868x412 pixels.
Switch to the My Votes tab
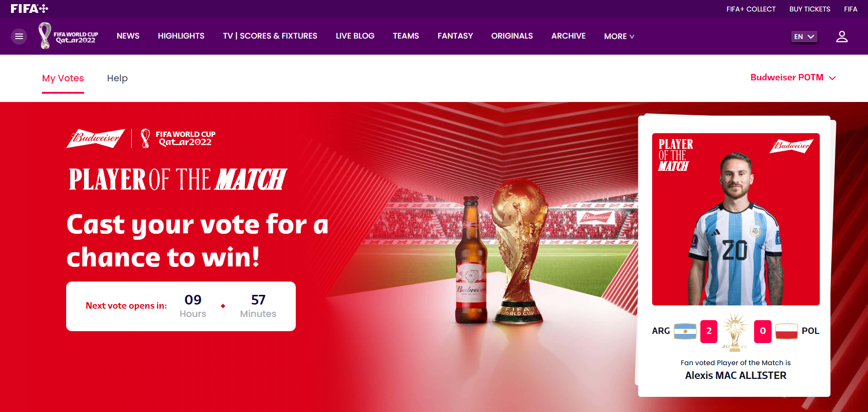(63, 78)
